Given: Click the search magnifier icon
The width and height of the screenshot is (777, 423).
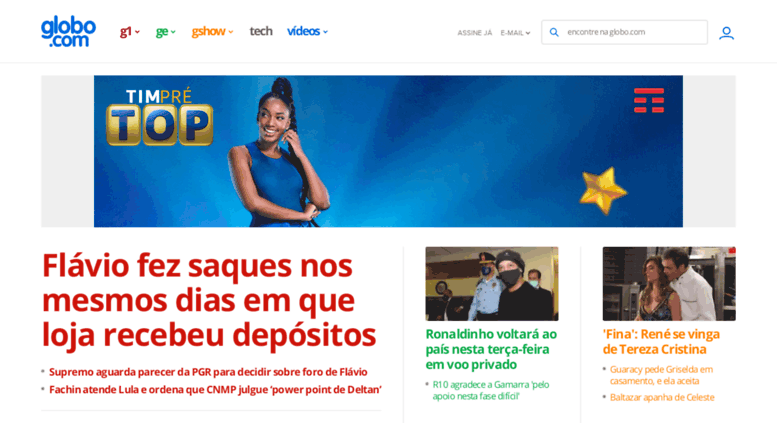Looking at the screenshot, I should (554, 32).
